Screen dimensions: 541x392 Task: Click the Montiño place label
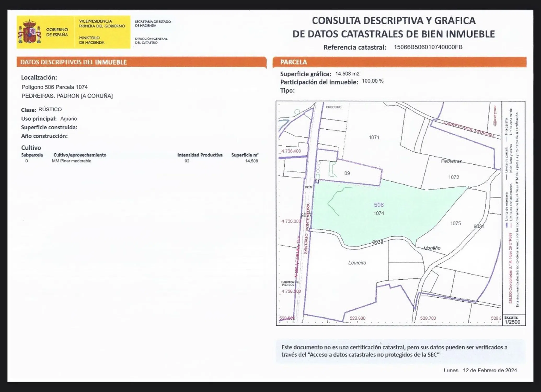(432, 248)
